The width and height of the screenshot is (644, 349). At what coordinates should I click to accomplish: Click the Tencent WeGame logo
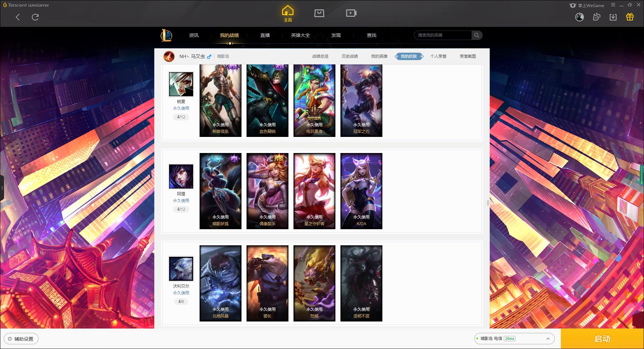click(26, 5)
